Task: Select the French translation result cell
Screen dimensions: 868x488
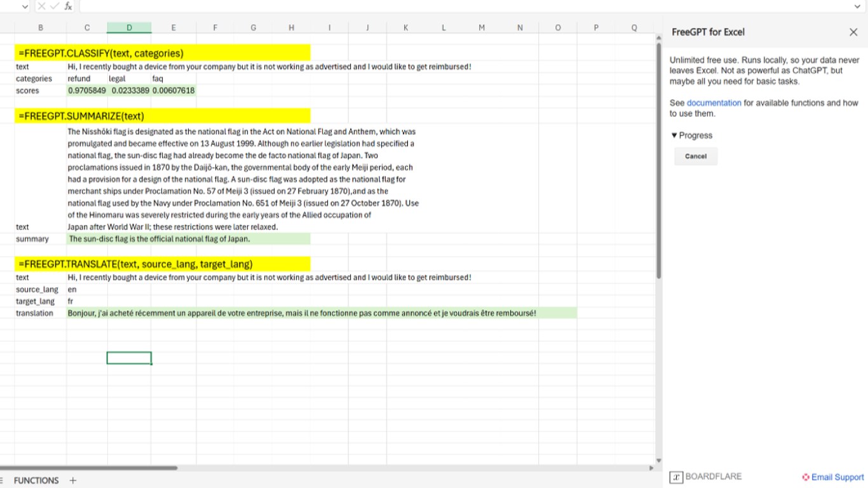Action: tap(322, 313)
